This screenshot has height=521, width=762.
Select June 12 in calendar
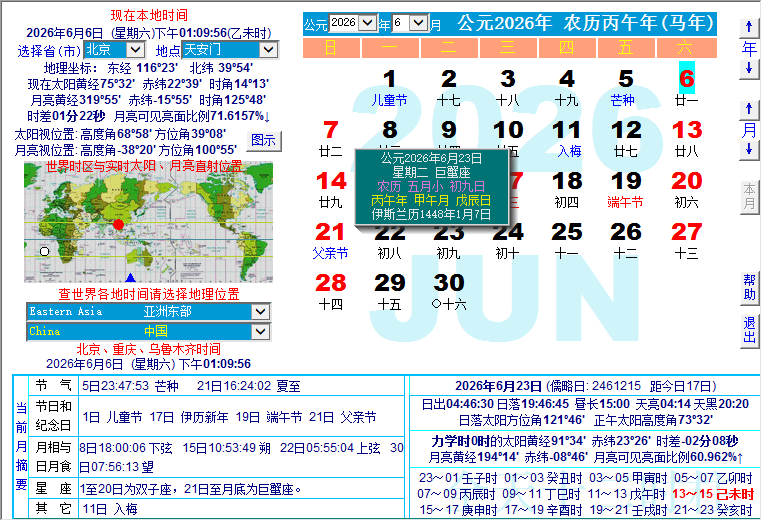click(626, 139)
